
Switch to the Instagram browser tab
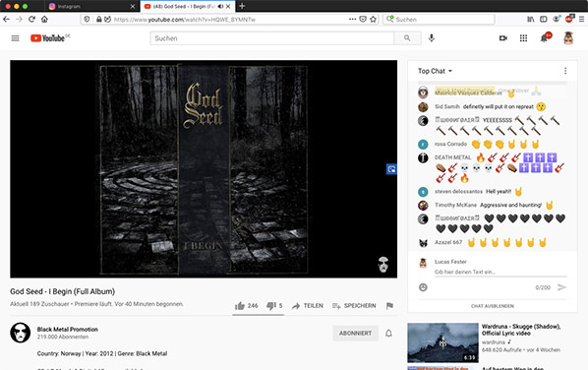click(91, 6)
